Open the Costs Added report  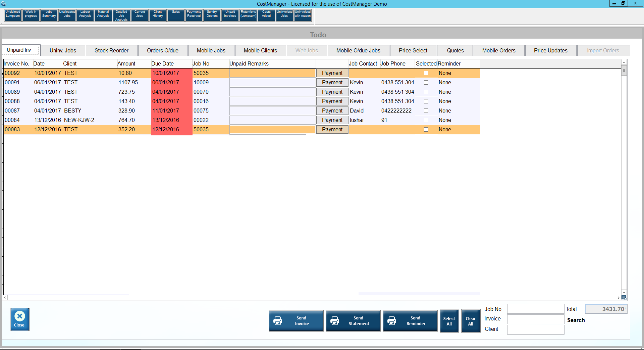click(266, 15)
